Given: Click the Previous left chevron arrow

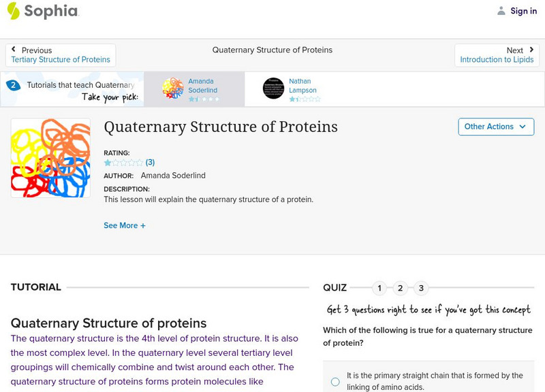Looking at the screenshot, I should point(14,50).
